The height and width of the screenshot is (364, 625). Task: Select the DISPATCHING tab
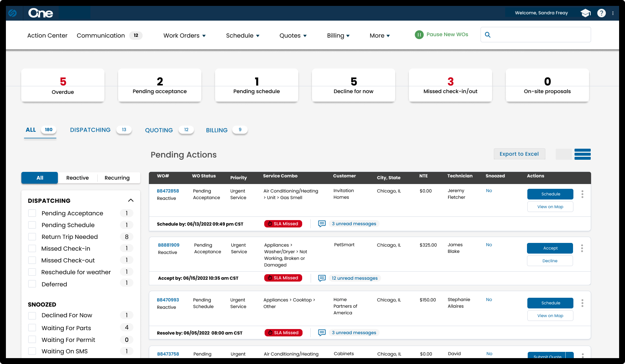[x=101, y=130]
